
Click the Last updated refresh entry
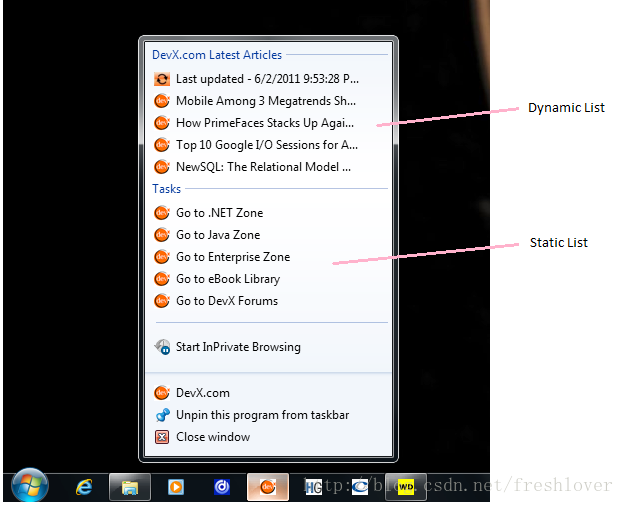[266, 79]
